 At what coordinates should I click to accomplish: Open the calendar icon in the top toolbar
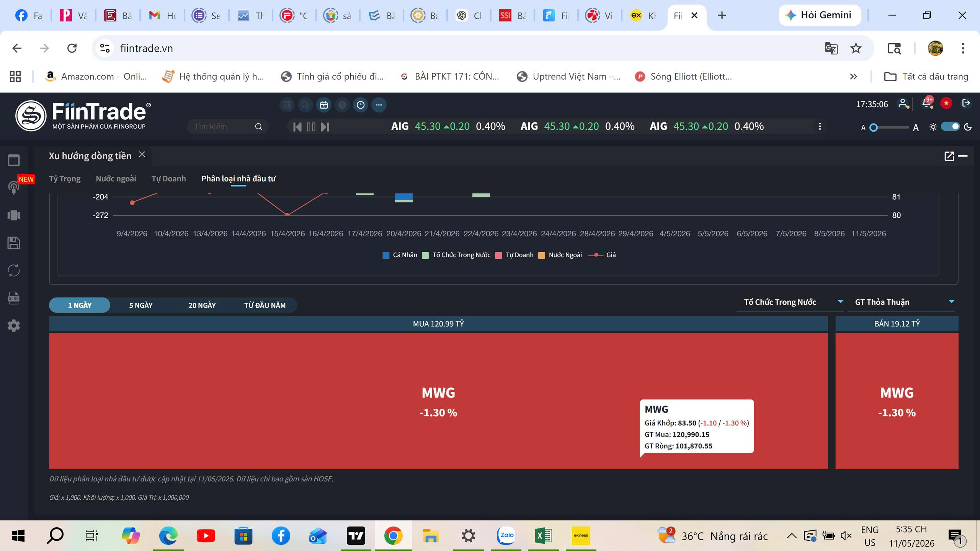click(x=324, y=105)
